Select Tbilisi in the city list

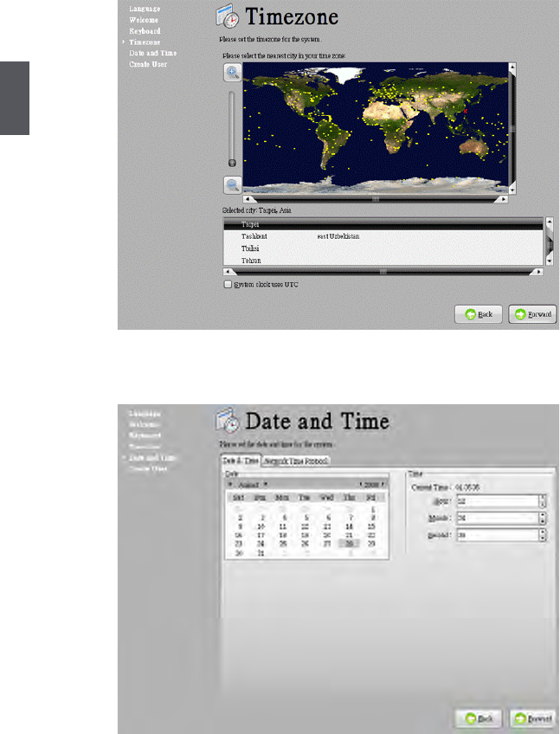click(x=383, y=248)
